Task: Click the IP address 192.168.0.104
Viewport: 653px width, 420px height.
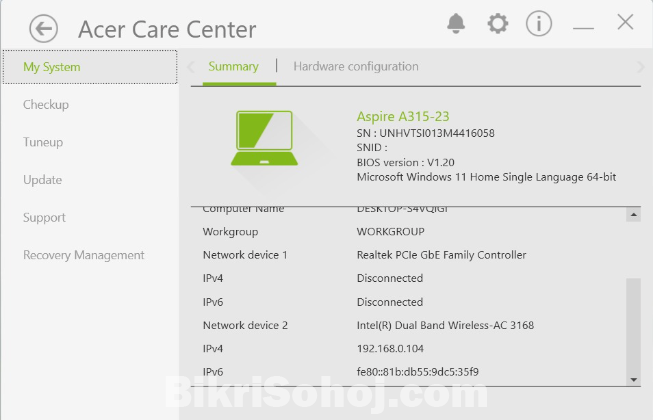Action: tap(390, 348)
